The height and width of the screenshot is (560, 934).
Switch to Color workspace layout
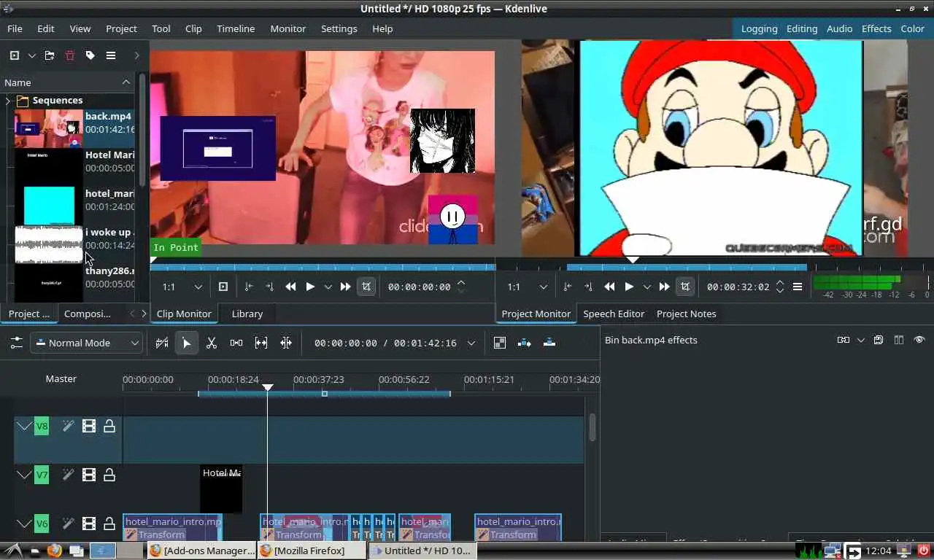[912, 28]
